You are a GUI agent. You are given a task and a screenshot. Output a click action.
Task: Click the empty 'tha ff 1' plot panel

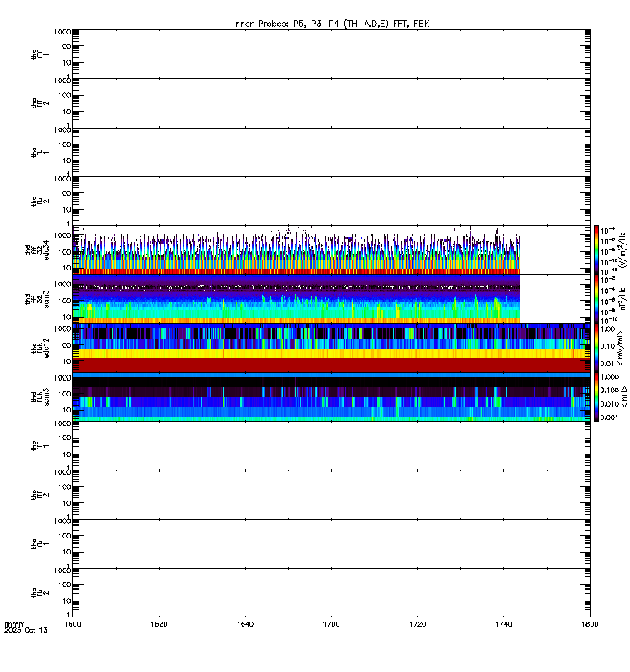tap(331, 54)
